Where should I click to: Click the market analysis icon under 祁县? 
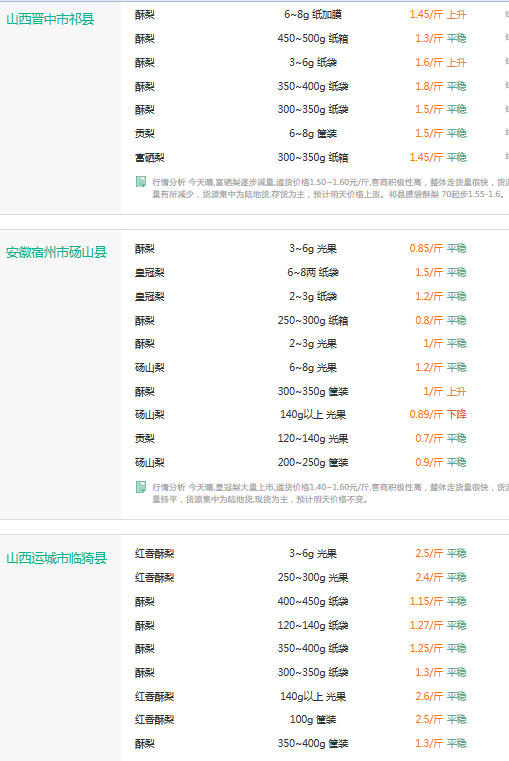click(141, 182)
